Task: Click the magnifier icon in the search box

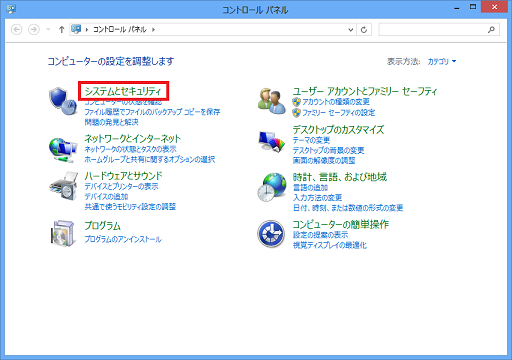Action: [x=491, y=30]
